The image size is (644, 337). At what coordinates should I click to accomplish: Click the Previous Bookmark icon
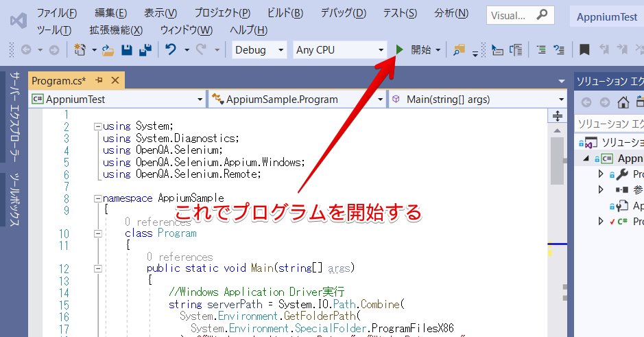[x=604, y=49]
